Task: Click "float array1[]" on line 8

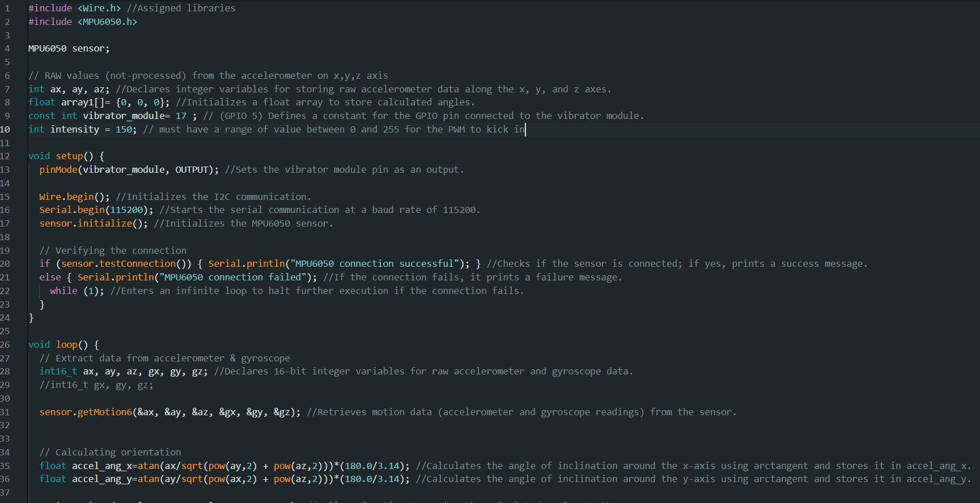Action: point(66,103)
